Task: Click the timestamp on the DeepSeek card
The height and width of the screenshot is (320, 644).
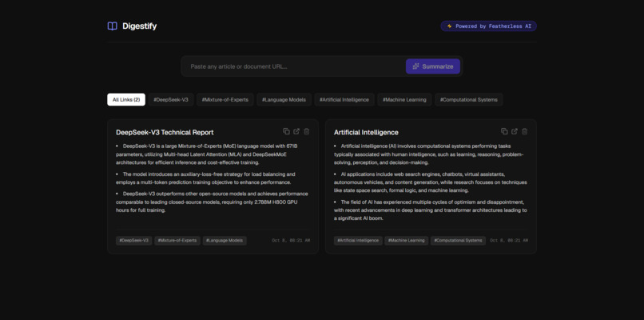Action: pos(291,241)
